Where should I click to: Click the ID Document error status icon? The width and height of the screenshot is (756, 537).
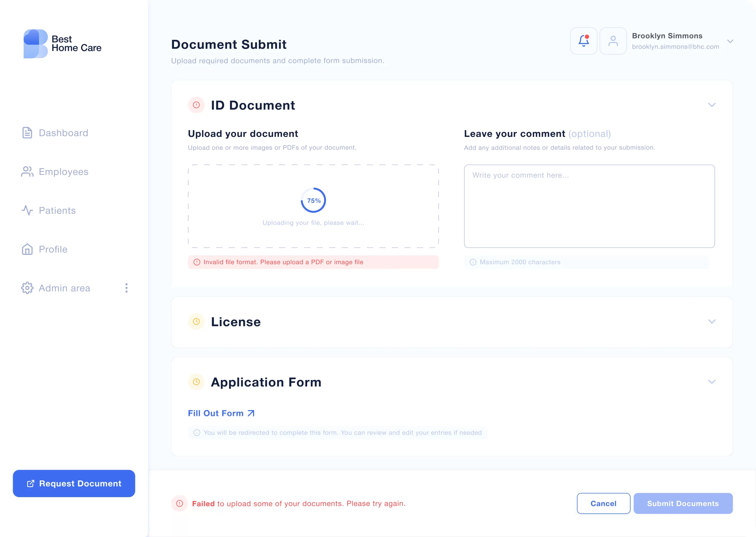point(196,105)
